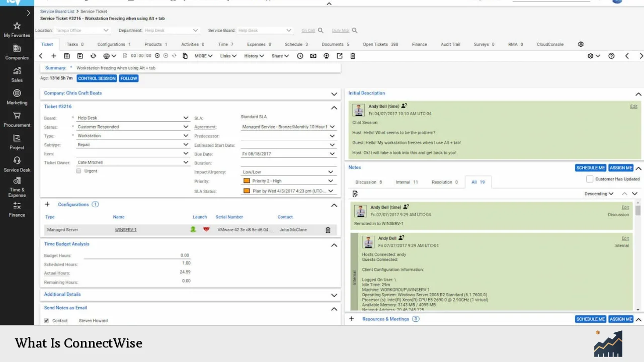Image resolution: width=644 pixels, height=362 pixels.
Task: Start the ticket timer
Action: [x=157, y=56]
